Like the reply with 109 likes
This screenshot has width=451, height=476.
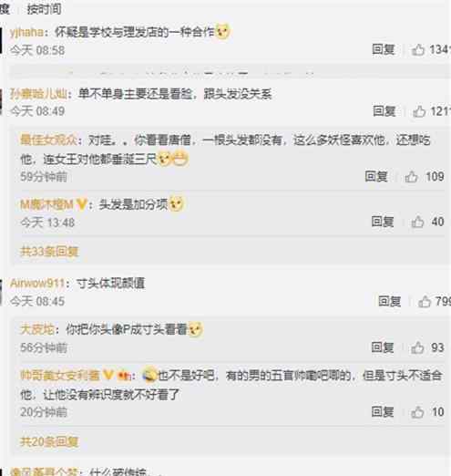pos(411,177)
